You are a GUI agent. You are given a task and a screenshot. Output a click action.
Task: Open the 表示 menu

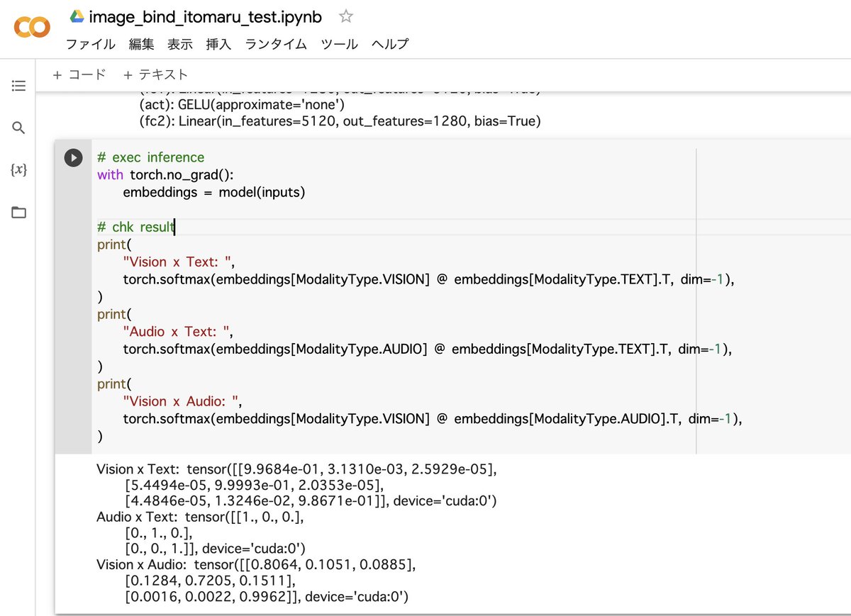tap(180, 44)
